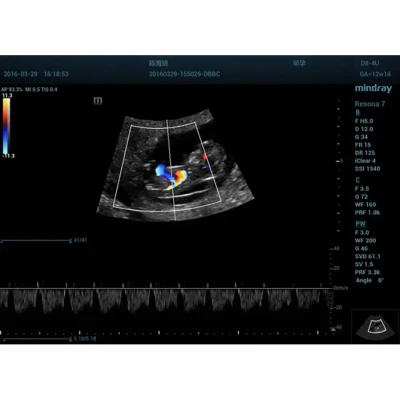The height and width of the screenshot is (400, 400).
Task: Click the 'D8-4U' probe label
Action: click(370, 63)
